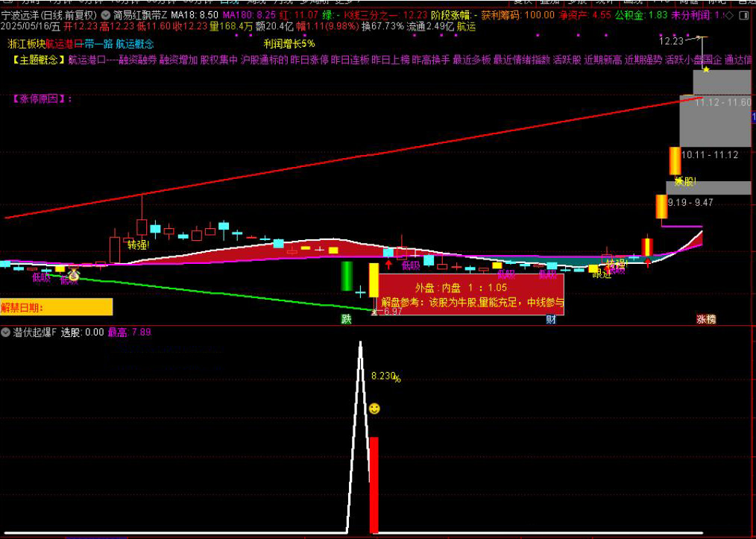Click the 涨榜 marker badge

pos(705,319)
